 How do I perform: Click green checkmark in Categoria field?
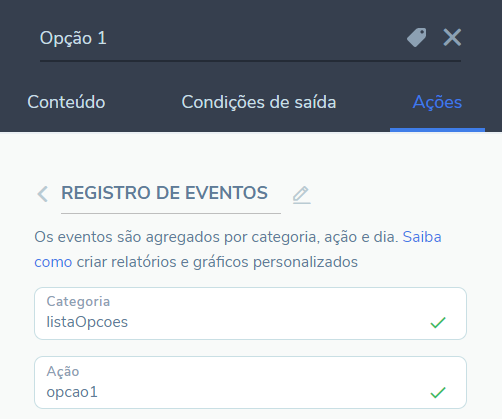coord(438,322)
